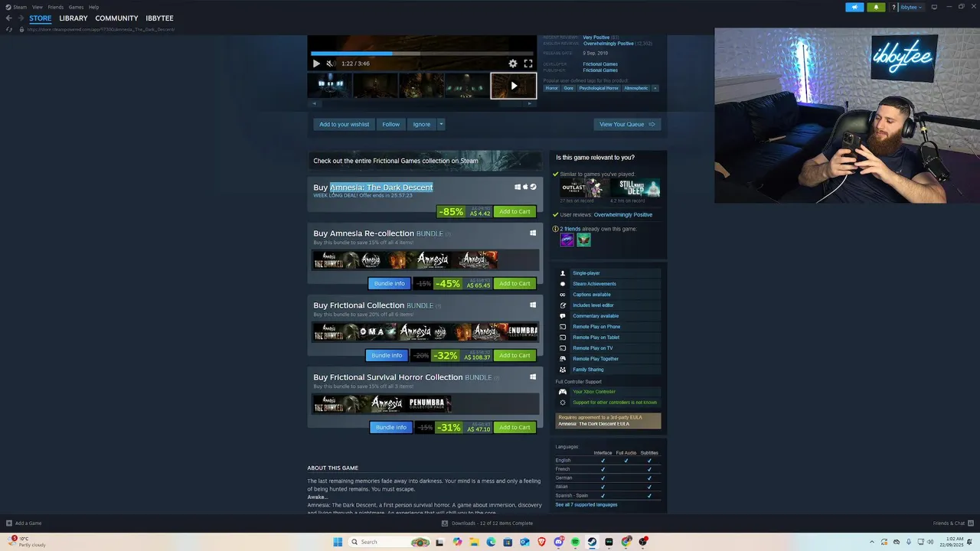Open the Frictional Games collection banner

(x=425, y=161)
